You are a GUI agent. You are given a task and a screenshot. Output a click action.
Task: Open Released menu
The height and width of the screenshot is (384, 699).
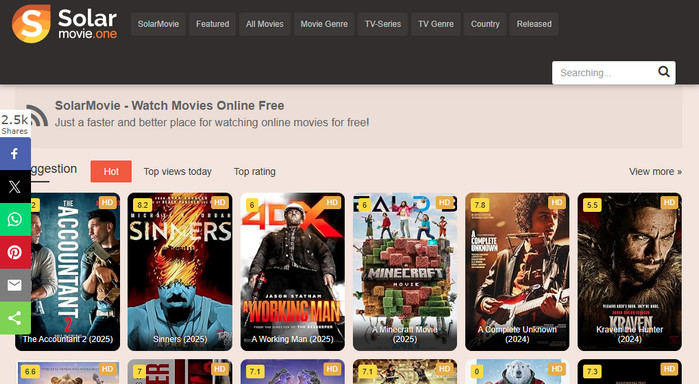tap(534, 24)
